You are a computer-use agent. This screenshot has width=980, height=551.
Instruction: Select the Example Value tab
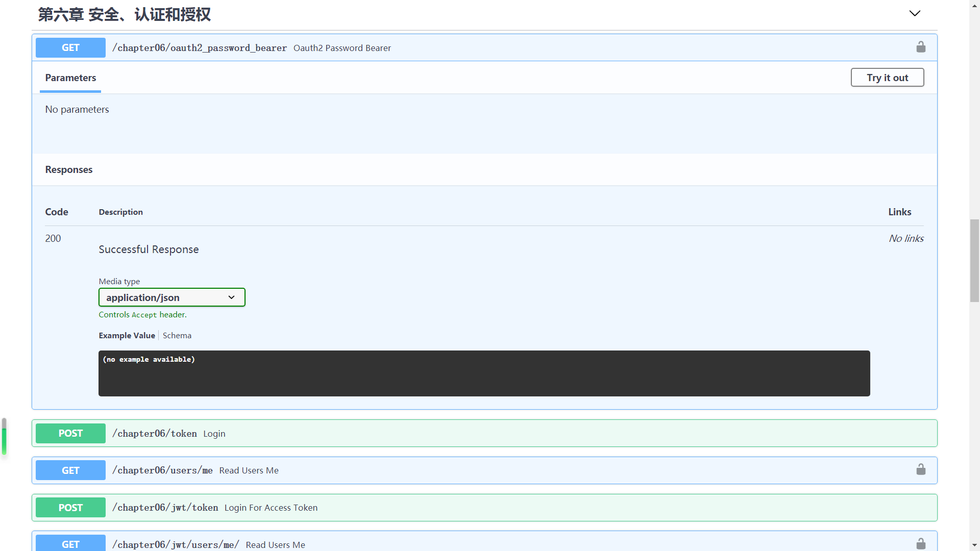tap(127, 335)
